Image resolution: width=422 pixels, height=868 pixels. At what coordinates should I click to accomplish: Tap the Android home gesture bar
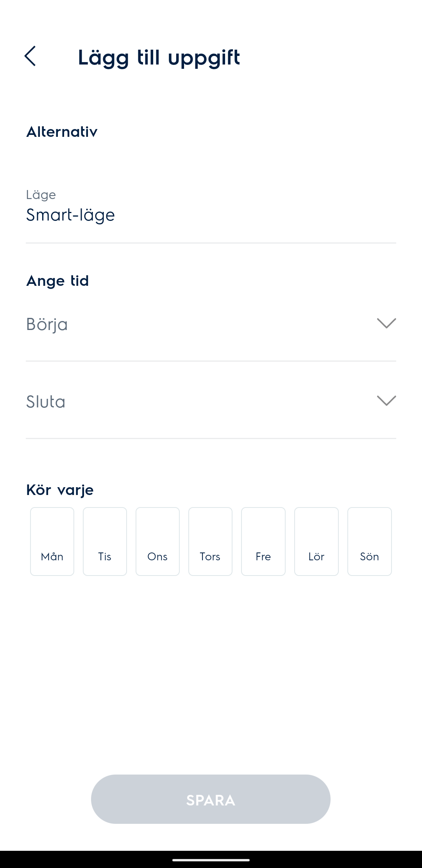pos(211,860)
